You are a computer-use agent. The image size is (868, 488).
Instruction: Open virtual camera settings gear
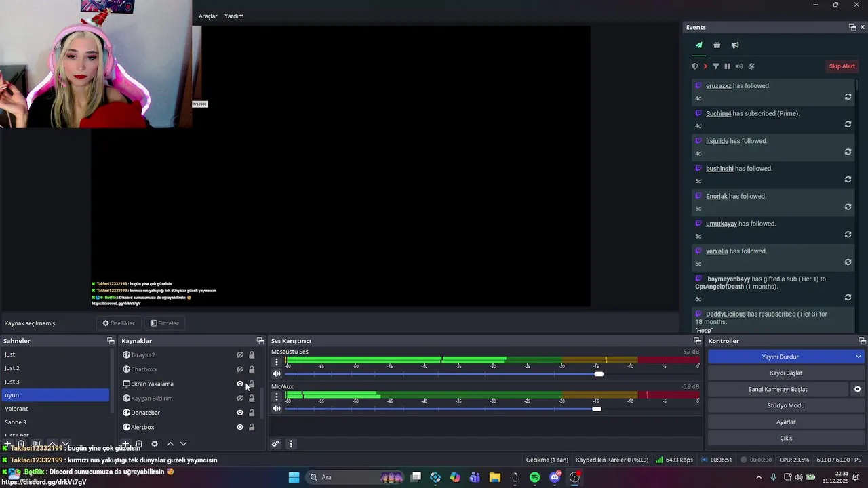(x=857, y=389)
